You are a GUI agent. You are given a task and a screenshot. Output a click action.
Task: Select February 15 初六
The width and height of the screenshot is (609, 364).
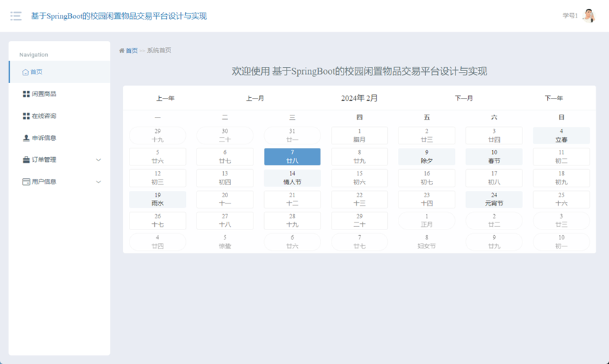coord(359,178)
